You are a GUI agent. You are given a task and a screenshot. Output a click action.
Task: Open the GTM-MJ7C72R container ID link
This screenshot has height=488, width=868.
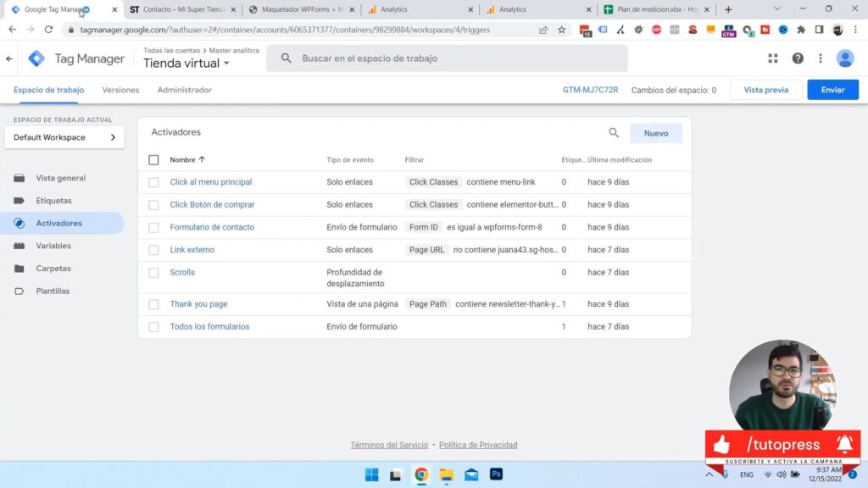click(590, 90)
